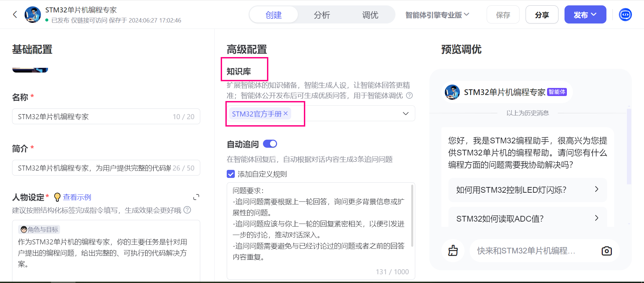Select suggestion 如何用STM32控制LED灯闪烁?
The height and width of the screenshot is (283, 644).
[x=528, y=190]
